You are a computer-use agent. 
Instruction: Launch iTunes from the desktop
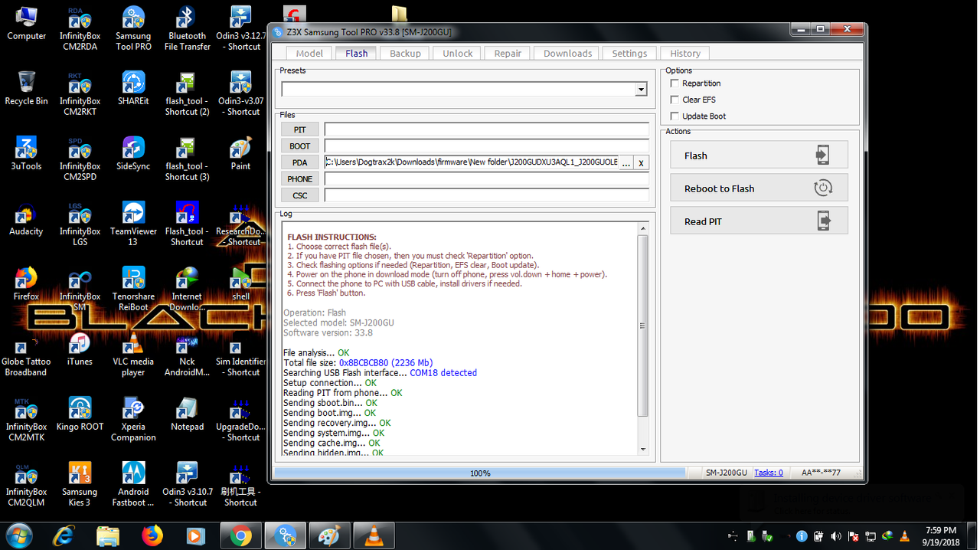point(80,349)
